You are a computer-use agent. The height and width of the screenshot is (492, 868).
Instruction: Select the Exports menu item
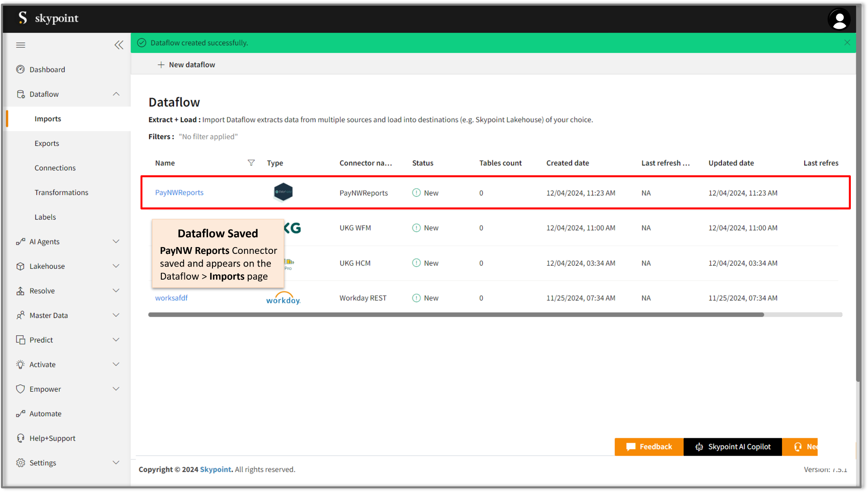click(46, 143)
